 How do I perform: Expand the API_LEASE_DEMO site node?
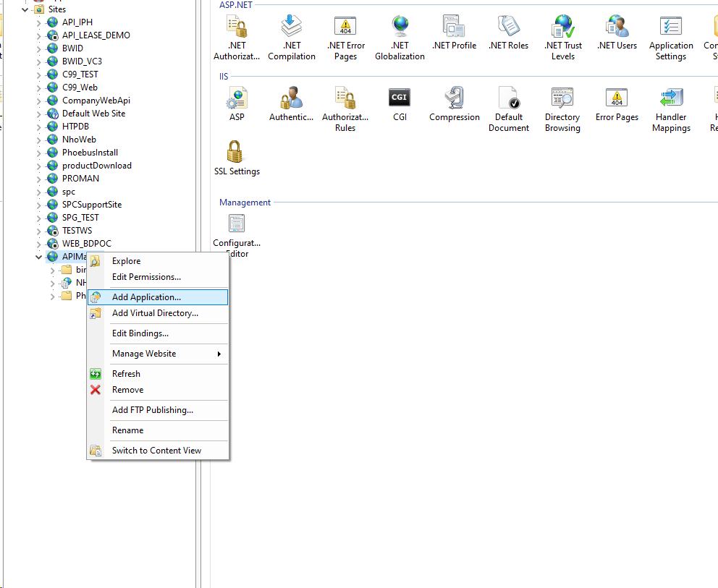[x=39, y=35]
